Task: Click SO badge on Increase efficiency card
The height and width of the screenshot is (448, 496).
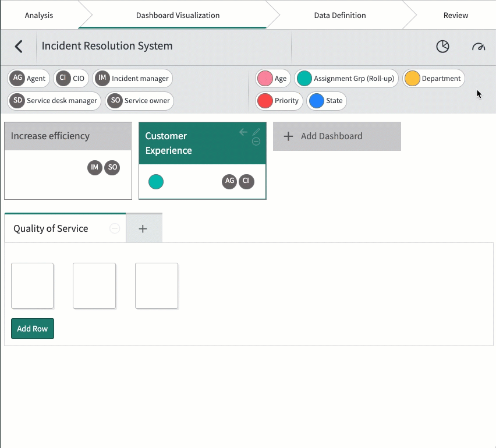Action: point(112,167)
